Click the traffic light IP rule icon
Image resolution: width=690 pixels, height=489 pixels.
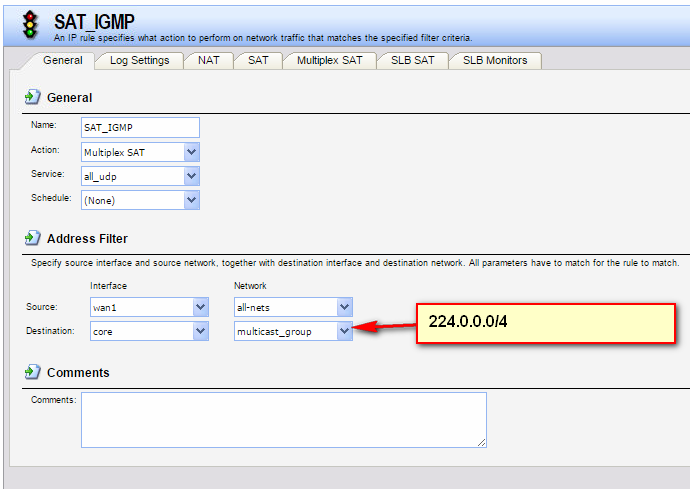click(x=30, y=25)
